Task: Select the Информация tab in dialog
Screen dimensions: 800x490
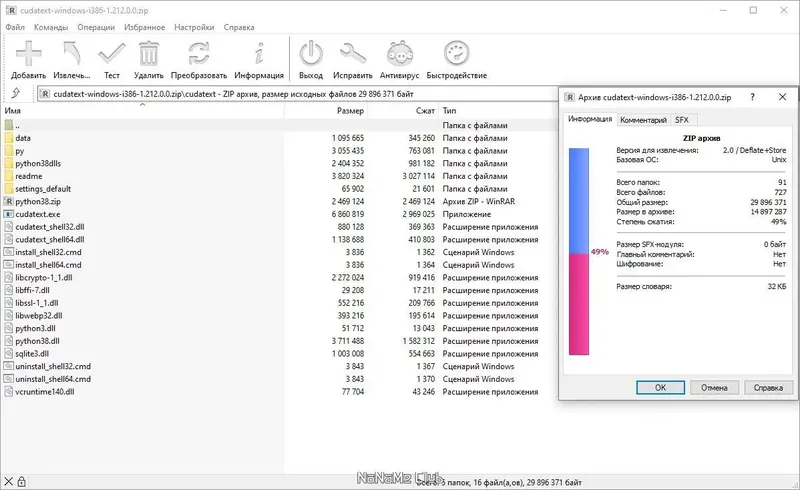Action: 590,119
